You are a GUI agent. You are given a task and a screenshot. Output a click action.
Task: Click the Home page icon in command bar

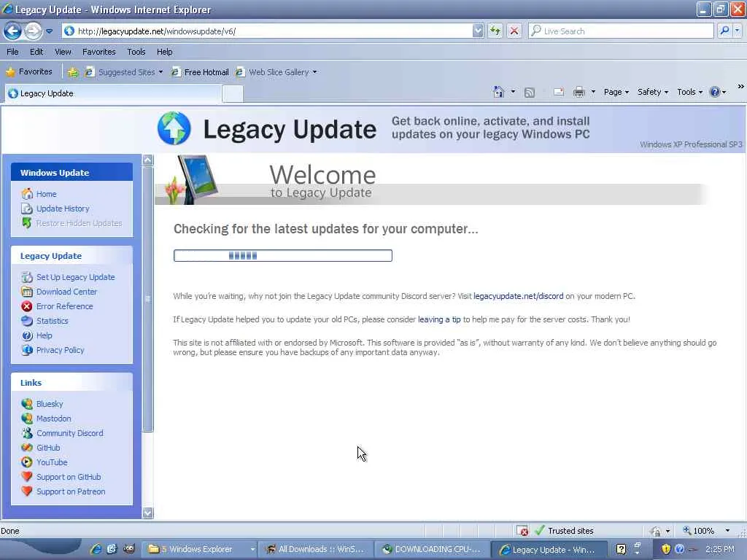(499, 92)
